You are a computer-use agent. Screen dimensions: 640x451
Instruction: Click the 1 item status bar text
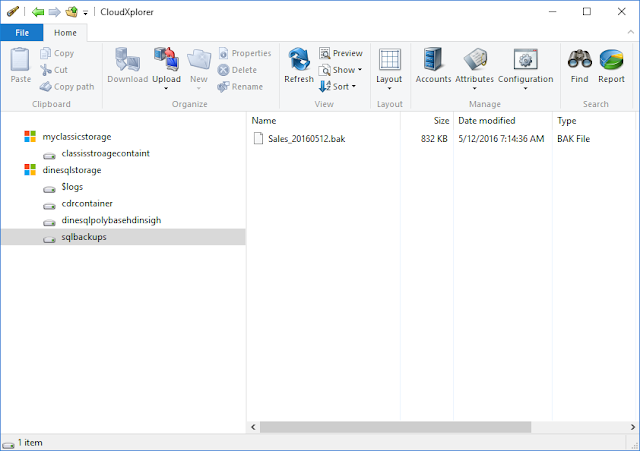30,442
